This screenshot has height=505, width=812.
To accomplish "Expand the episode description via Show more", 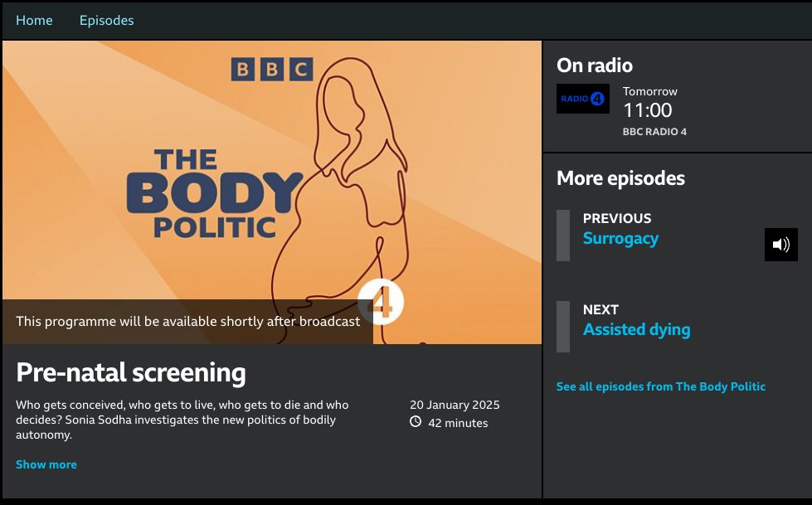I will point(46,464).
